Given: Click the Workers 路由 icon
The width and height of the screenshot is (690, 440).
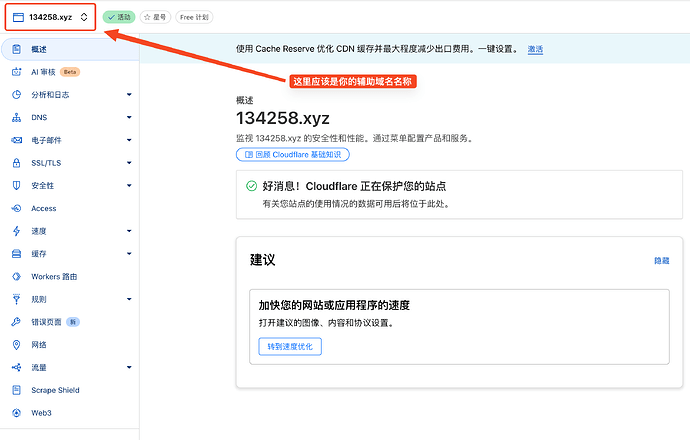Looking at the screenshot, I should pyautogui.click(x=16, y=277).
